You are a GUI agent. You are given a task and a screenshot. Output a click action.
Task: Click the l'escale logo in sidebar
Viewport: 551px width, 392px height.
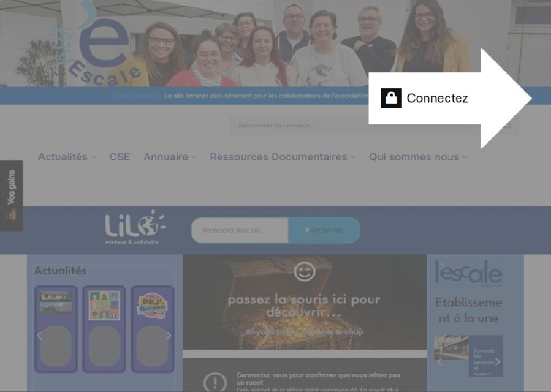[x=468, y=273]
